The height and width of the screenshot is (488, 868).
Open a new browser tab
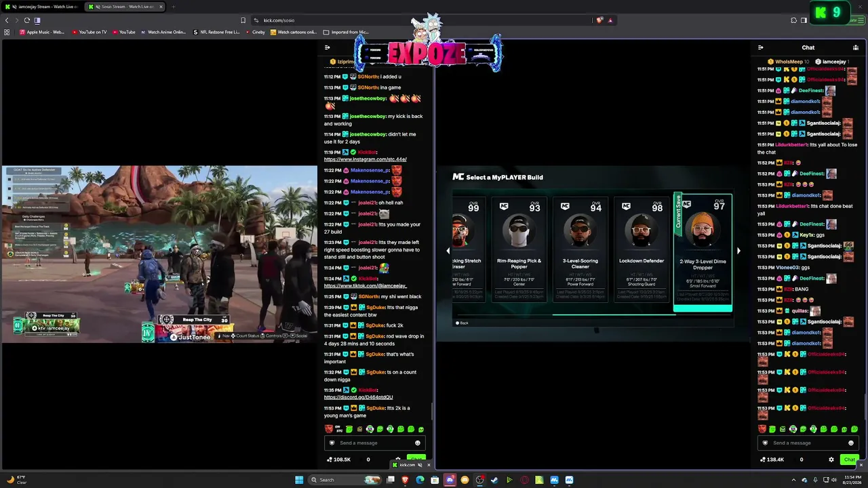(173, 7)
